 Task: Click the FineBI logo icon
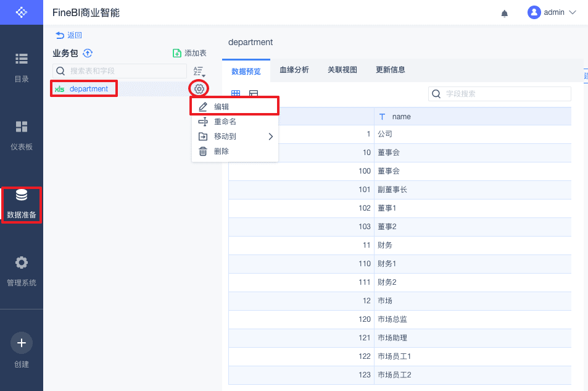pyautogui.click(x=22, y=12)
